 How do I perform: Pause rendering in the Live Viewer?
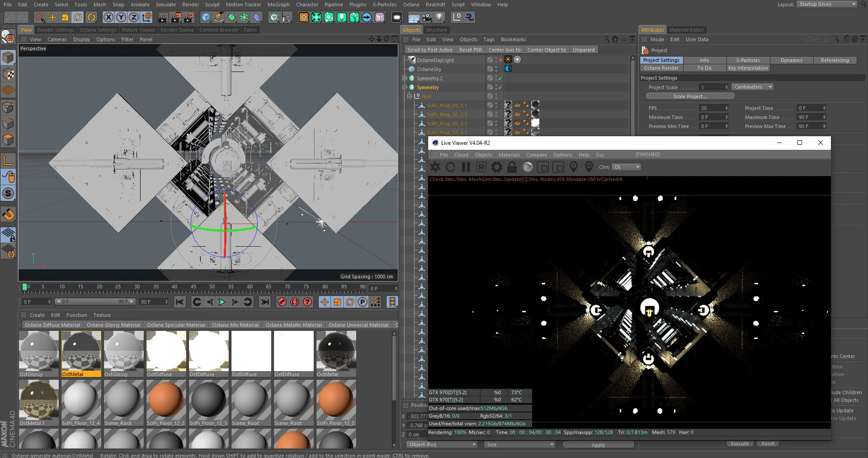coord(466,167)
